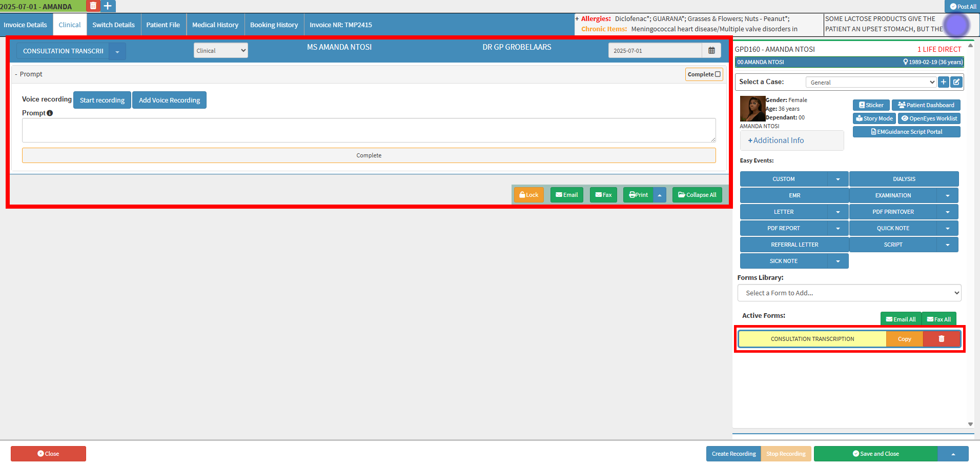980x465 pixels.
Task: Click the Prompt info icon
Action: (x=50, y=113)
